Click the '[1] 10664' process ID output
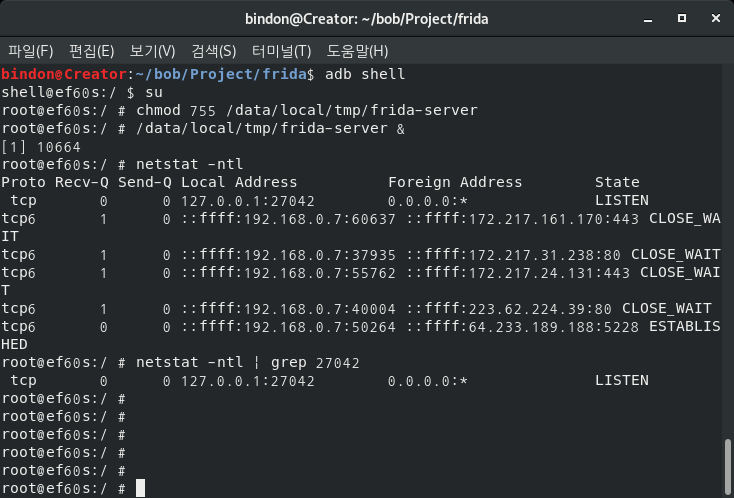734x498 pixels. [x=40, y=147]
